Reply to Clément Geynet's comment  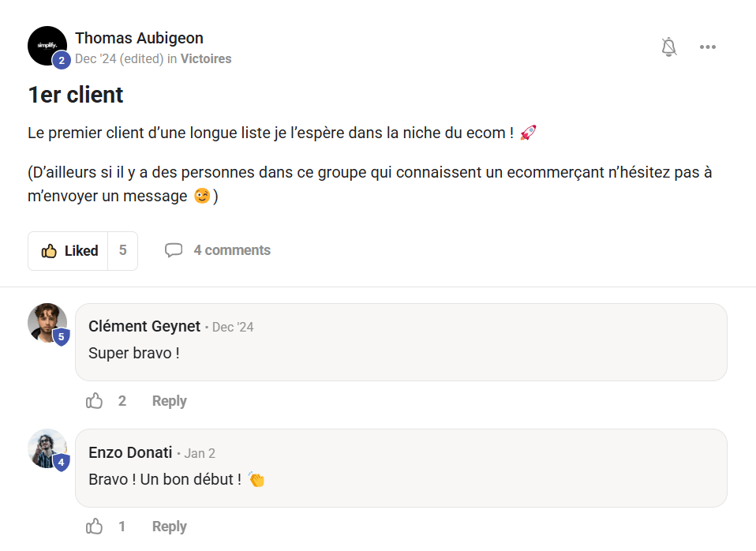point(169,401)
